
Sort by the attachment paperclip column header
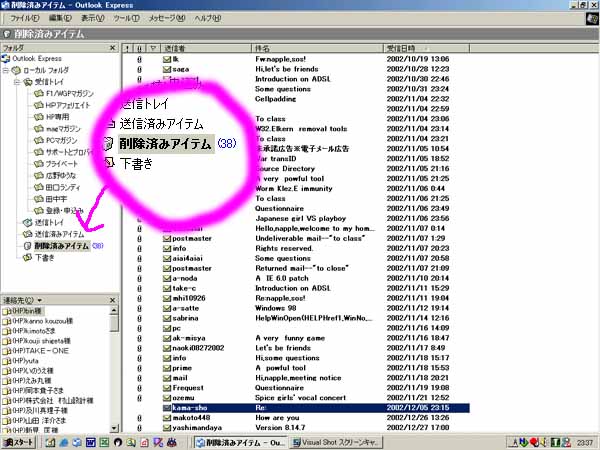(x=139, y=48)
